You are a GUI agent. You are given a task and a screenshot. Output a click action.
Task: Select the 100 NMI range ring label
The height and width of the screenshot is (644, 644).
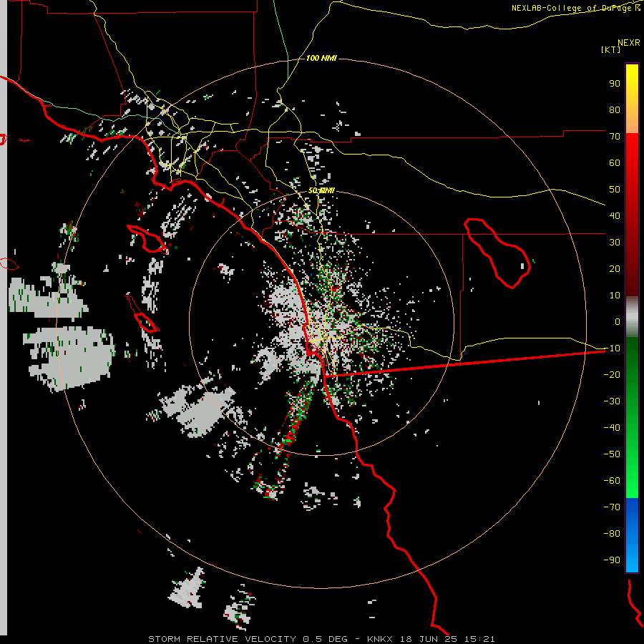[321, 58]
